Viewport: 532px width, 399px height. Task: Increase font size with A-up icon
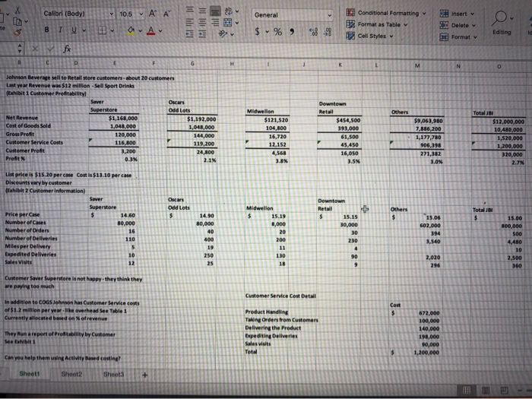pyautogui.click(x=153, y=13)
